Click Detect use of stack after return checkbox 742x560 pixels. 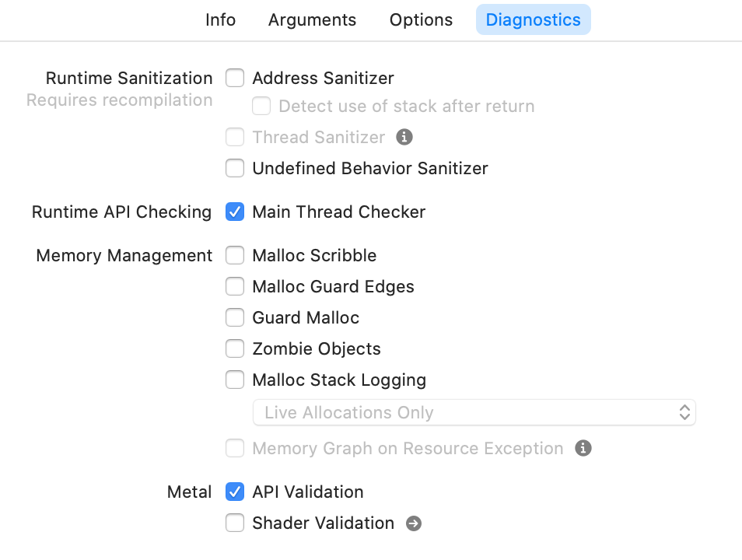pyautogui.click(x=261, y=107)
